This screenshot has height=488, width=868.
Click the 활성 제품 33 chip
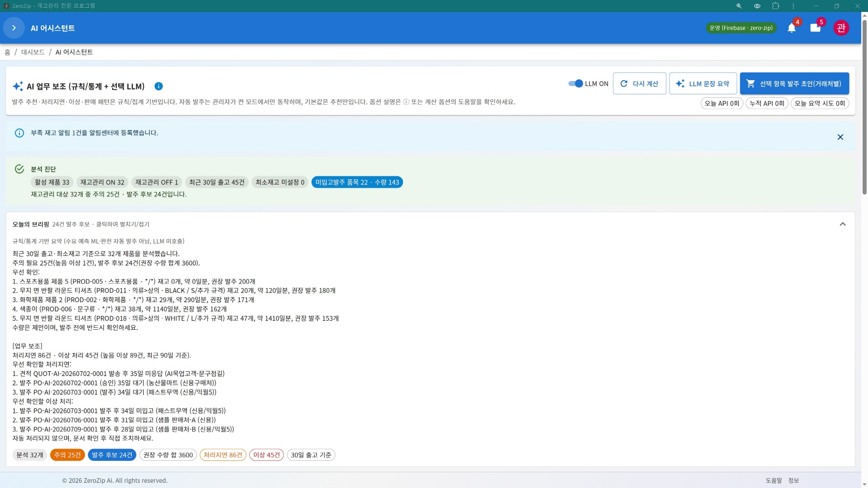tap(52, 182)
